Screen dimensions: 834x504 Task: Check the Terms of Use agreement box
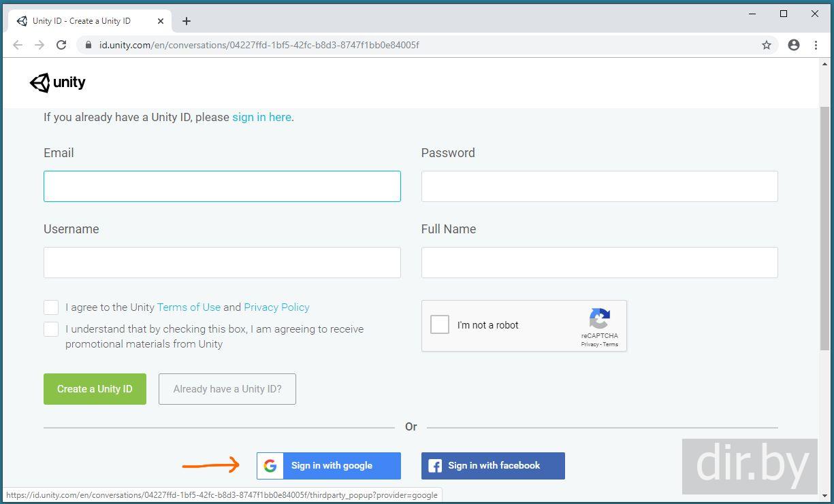point(51,307)
